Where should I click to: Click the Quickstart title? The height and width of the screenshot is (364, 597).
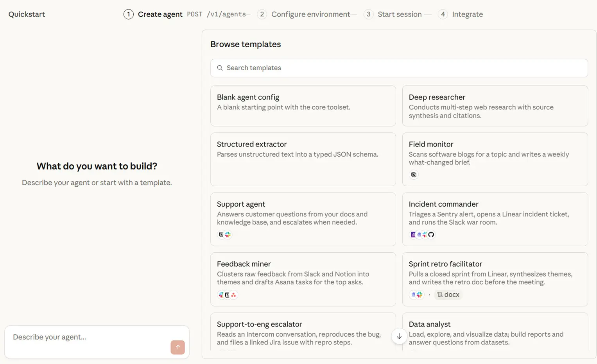tap(27, 14)
